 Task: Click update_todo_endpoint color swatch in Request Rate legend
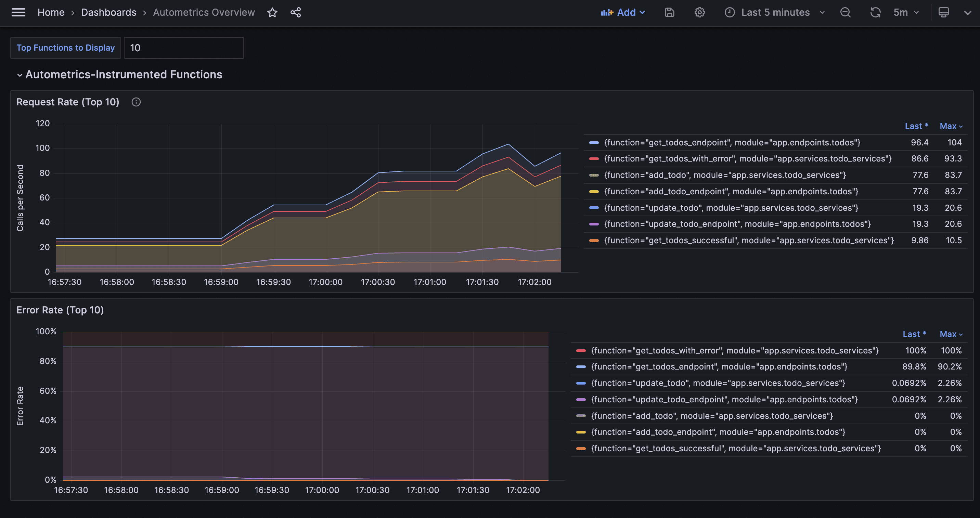tap(594, 224)
